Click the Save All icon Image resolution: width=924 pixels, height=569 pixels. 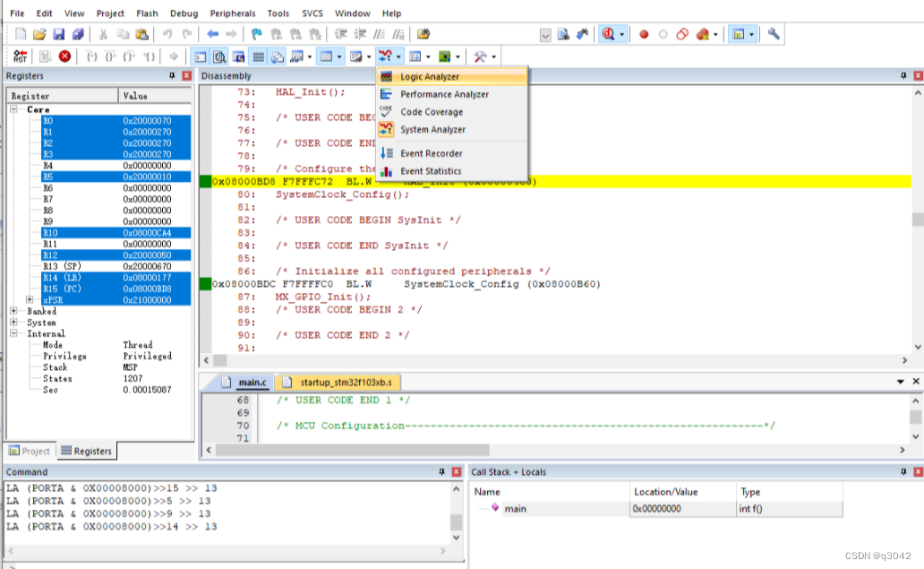(78, 34)
